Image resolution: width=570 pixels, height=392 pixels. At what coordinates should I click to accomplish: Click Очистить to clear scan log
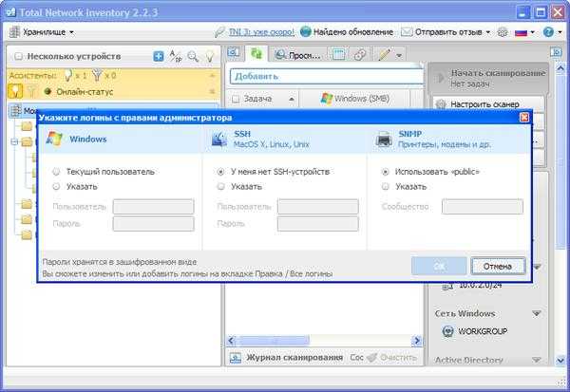[391, 358]
